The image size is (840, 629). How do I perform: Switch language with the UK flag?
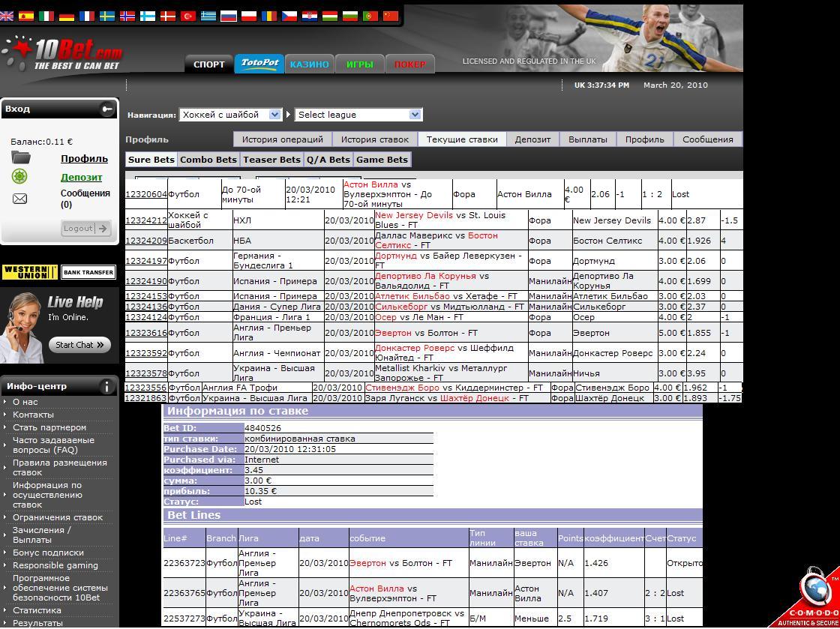[x=7, y=16]
